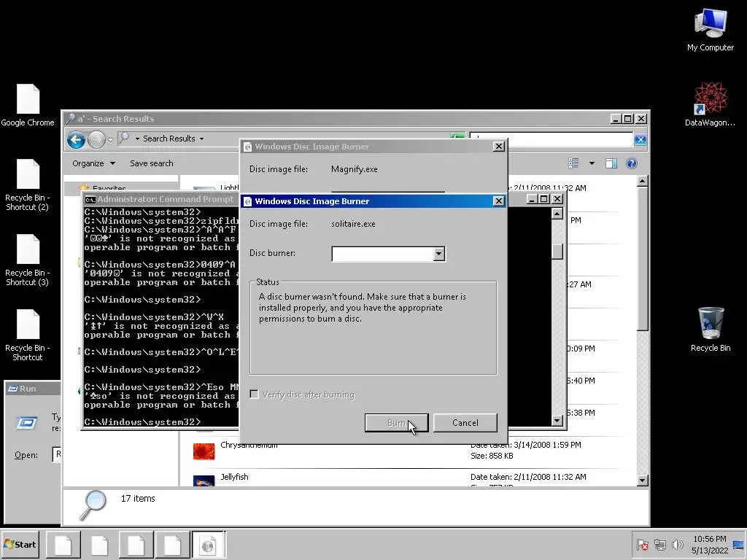Click the first blank taskbar item next to Start
Viewport: 747px width, 560px height.
[63, 545]
